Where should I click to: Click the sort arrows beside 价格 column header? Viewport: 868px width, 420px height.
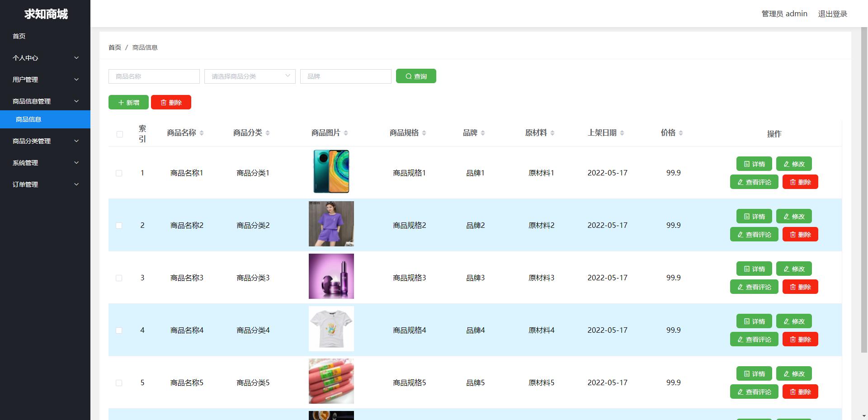click(682, 132)
